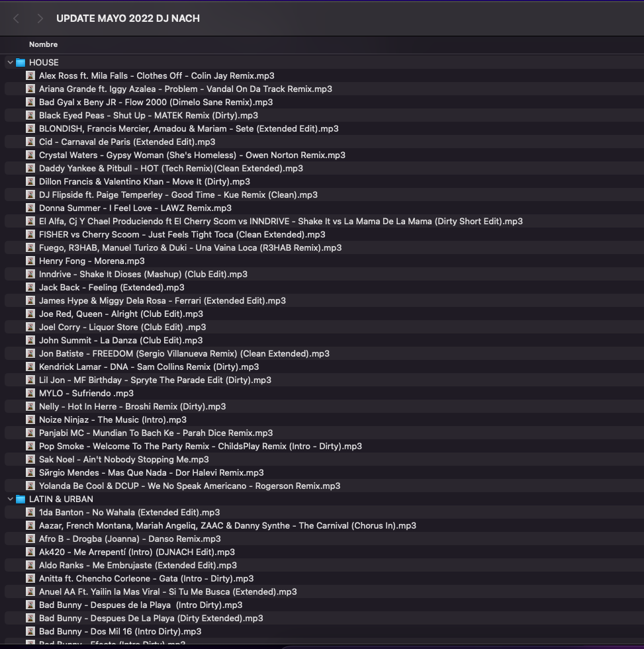The height and width of the screenshot is (649, 644).
Task: Click the HOUSE folder name
Action: pyautogui.click(x=44, y=62)
